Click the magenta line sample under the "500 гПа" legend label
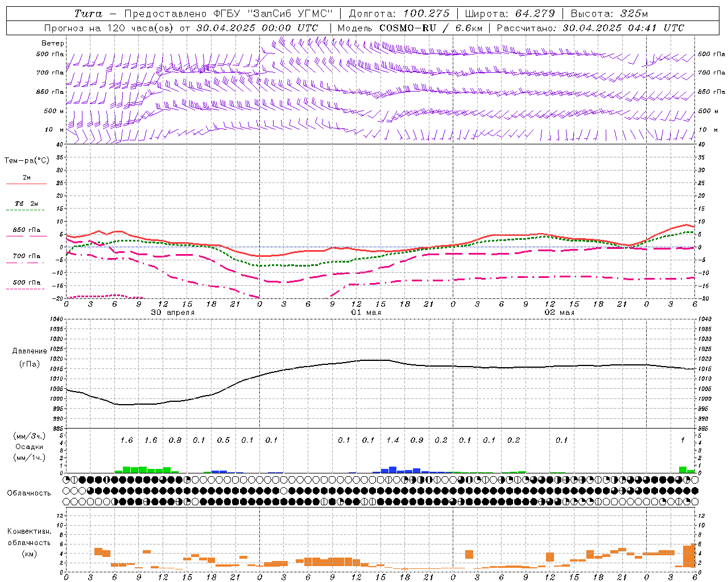 click(x=25, y=289)
